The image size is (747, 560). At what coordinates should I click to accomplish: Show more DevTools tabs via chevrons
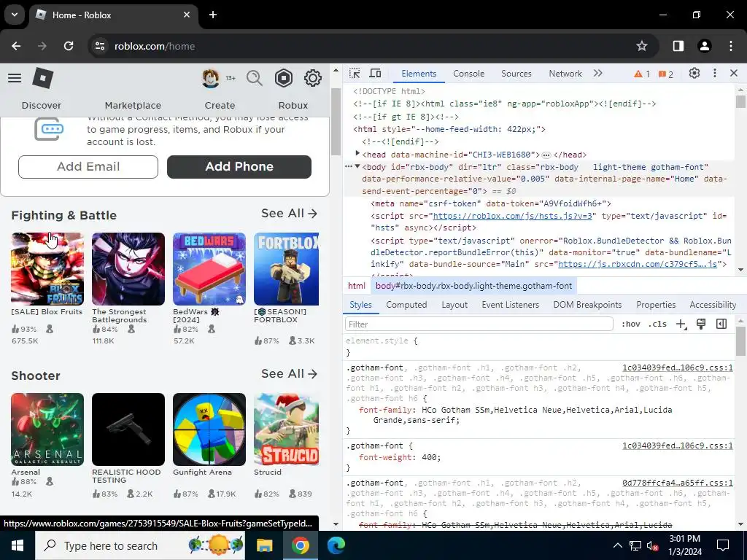coord(598,74)
